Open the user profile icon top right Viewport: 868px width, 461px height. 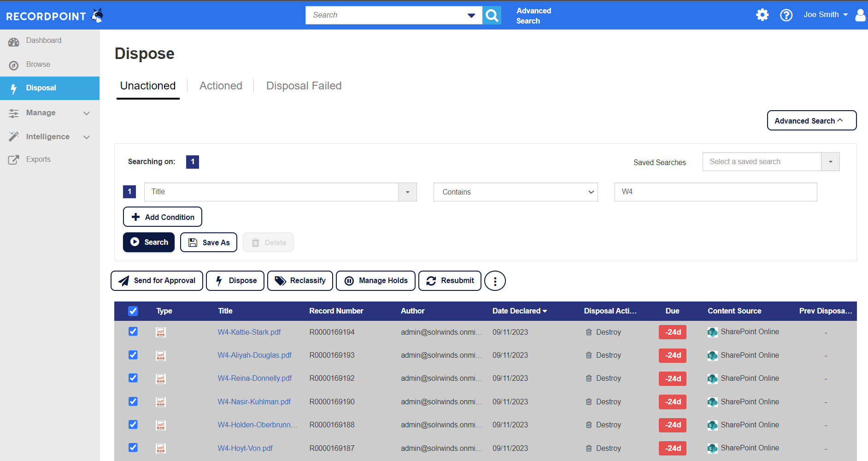pyautogui.click(x=860, y=15)
